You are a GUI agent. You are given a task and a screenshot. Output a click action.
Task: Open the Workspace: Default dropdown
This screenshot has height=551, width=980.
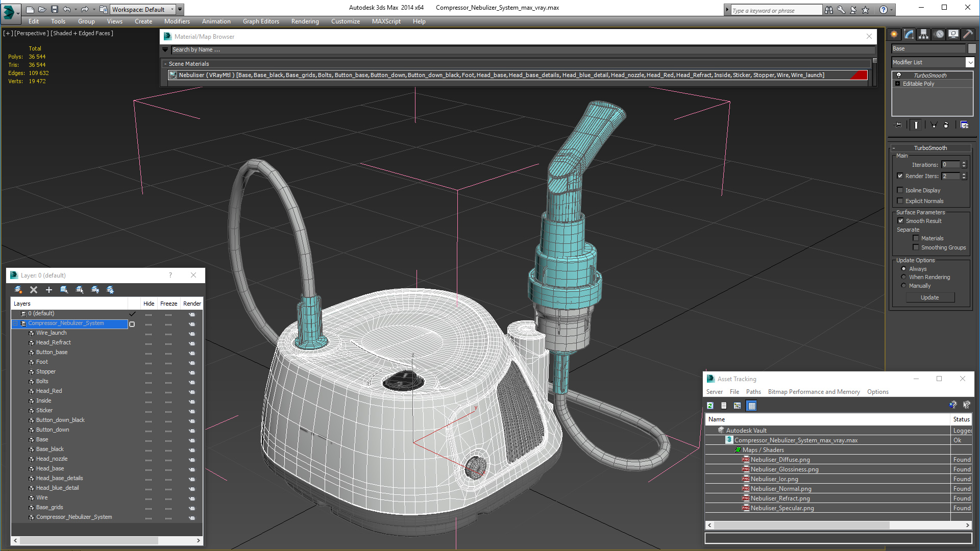click(x=143, y=9)
